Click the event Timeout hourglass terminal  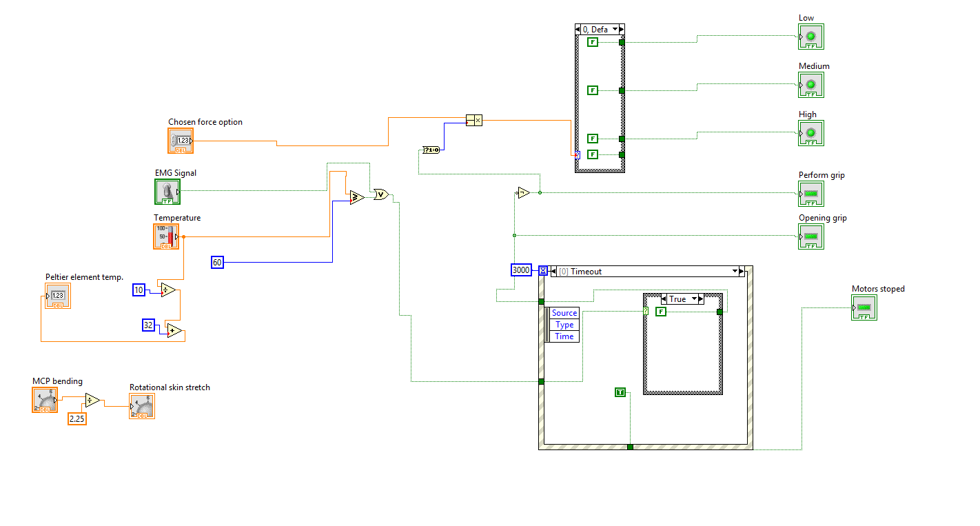coord(543,271)
